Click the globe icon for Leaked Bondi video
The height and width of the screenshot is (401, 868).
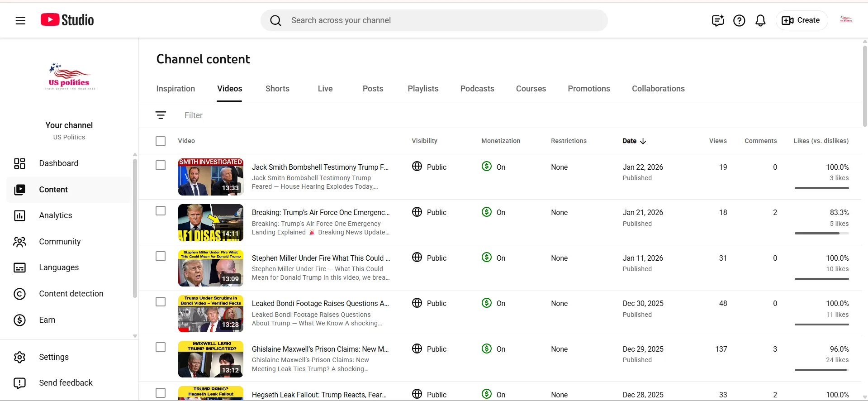coord(417,303)
